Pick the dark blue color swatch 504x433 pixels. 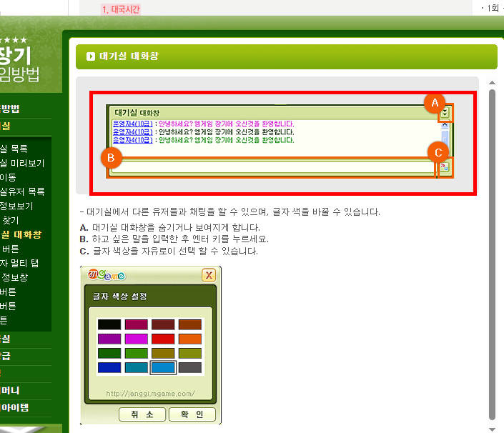click(x=109, y=367)
